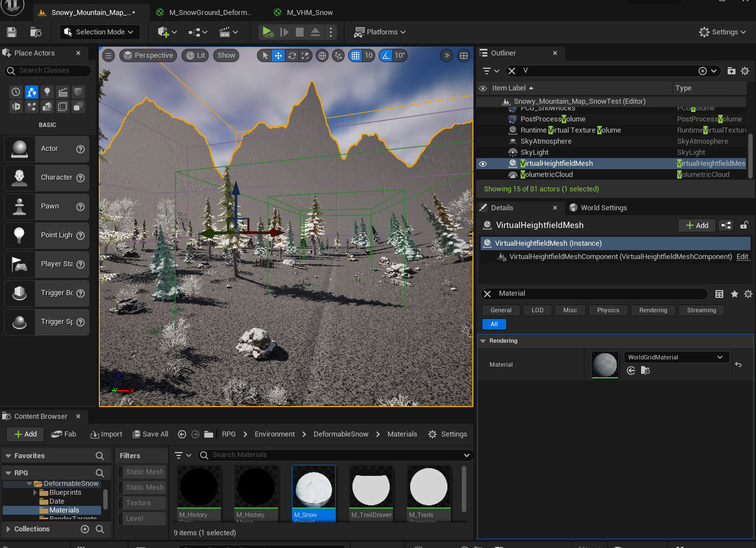Select the Lights category icon in Place Actors
Screen dimensions: 756x548
click(47, 92)
